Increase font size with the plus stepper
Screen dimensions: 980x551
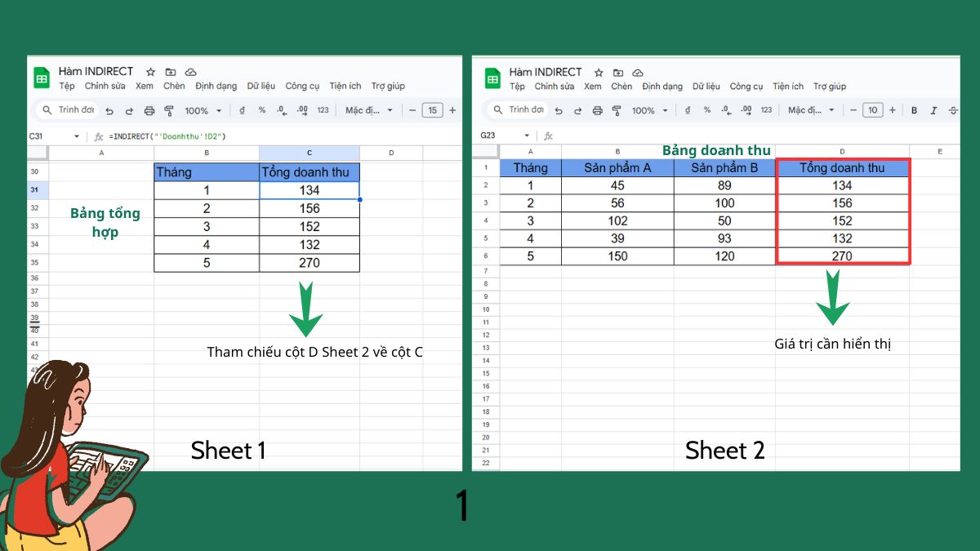pos(452,110)
